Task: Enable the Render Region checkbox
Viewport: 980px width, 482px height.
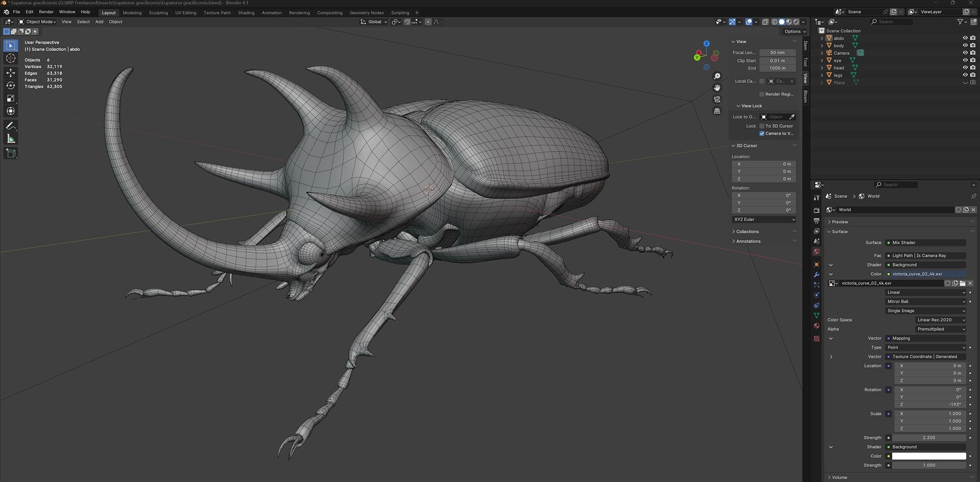Action: click(762, 94)
